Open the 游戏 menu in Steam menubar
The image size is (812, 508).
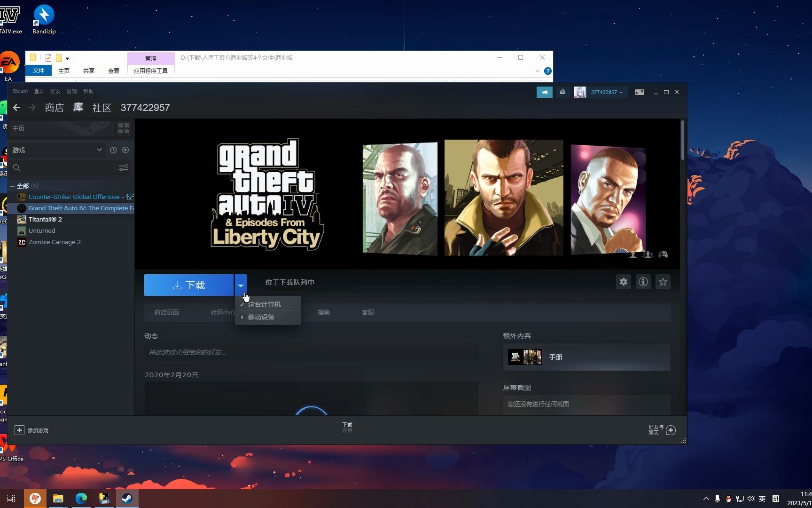tap(72, 91)
